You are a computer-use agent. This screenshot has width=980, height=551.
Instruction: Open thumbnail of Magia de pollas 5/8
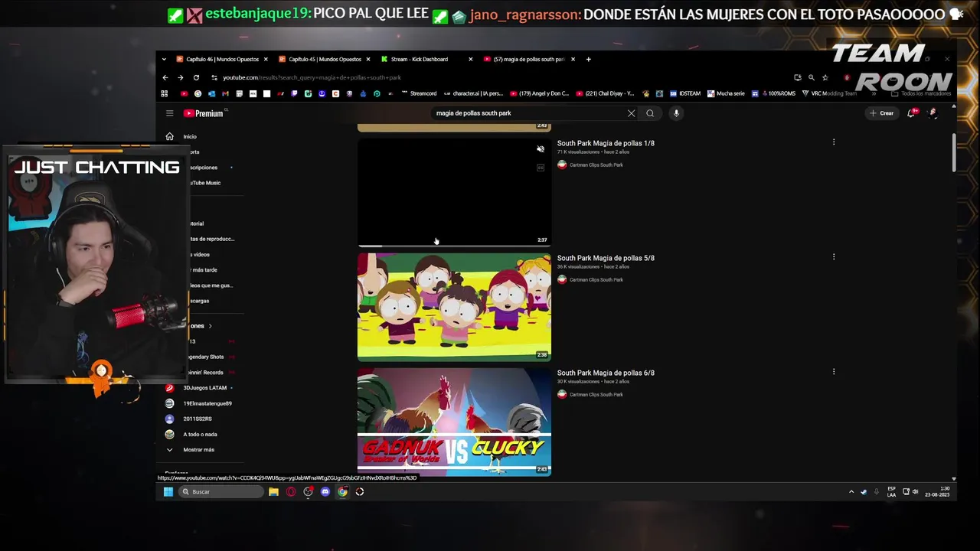454,307
